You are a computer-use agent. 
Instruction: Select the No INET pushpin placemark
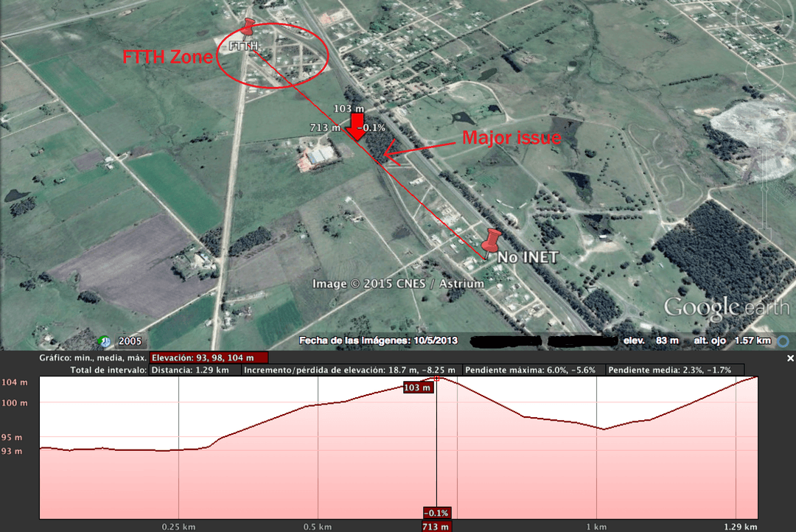click(x=490, y=242)
